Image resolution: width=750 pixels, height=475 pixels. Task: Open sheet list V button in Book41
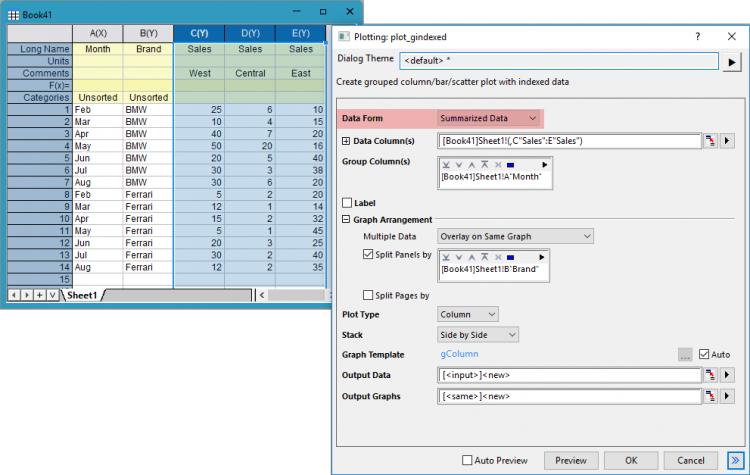(x=52, y=295)
